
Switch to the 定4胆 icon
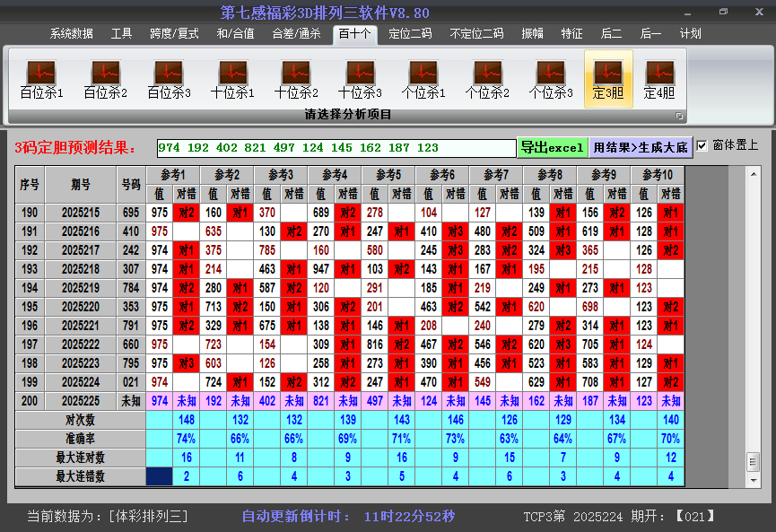point(659,80)
